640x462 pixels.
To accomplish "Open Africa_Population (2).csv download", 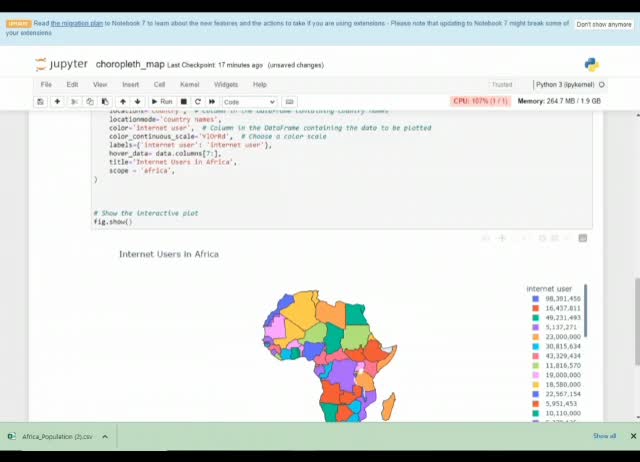I will pyautogui.click(x=57, y=436).
